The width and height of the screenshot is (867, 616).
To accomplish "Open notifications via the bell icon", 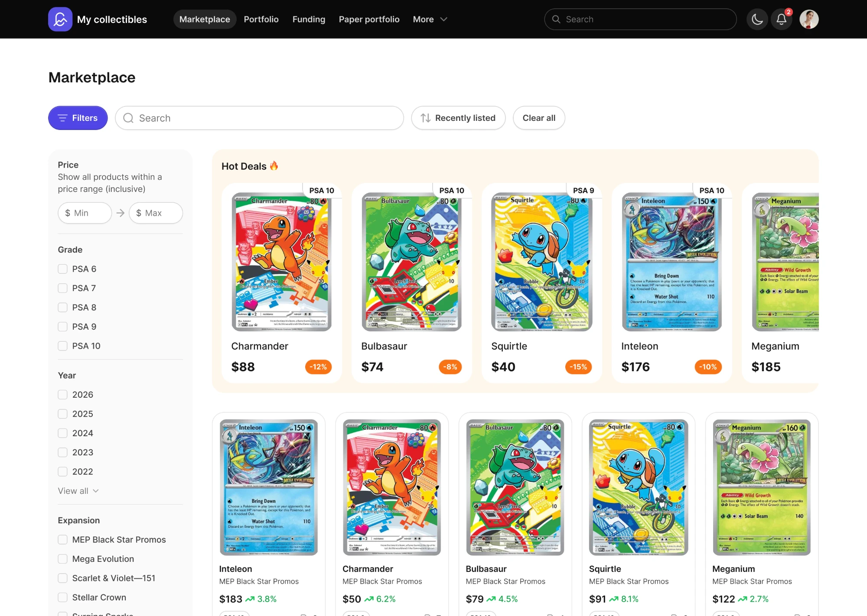I will coord(781,19).
